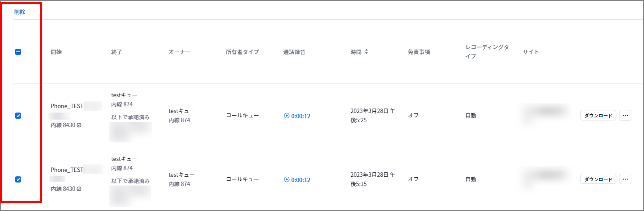Uncheck the 5:15 PM recording row
This screenshot has width=644, height=211.
coord(18,180)
